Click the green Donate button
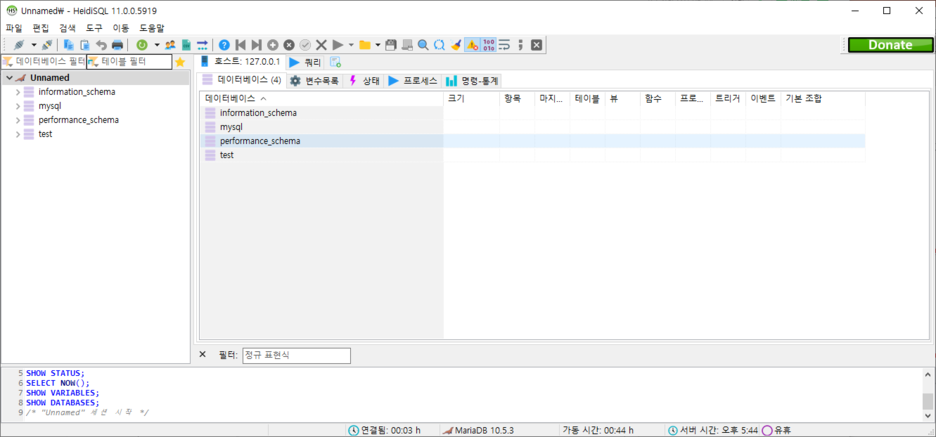Screen dimensions: 936x437 click(890, 45)
